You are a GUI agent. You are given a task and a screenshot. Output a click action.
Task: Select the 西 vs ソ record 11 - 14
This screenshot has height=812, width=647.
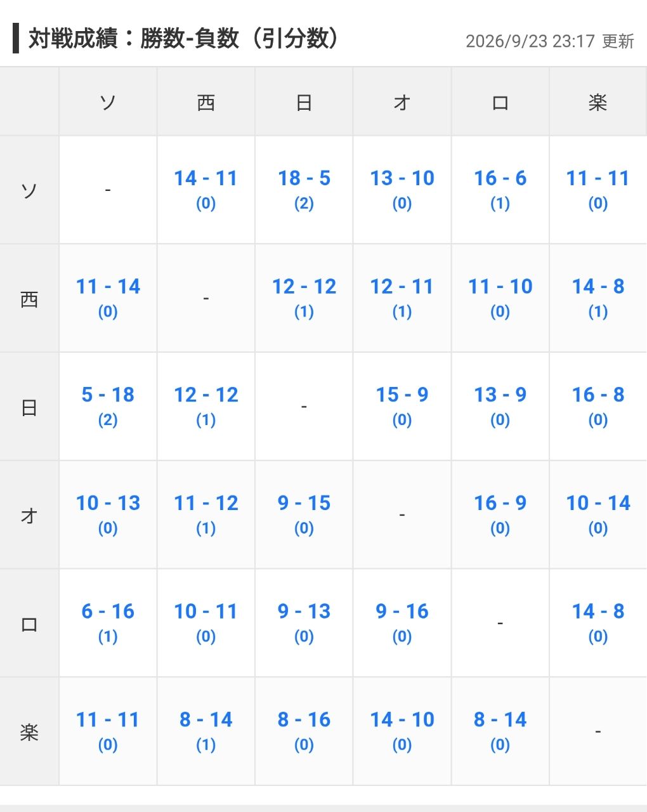point(108,298)
